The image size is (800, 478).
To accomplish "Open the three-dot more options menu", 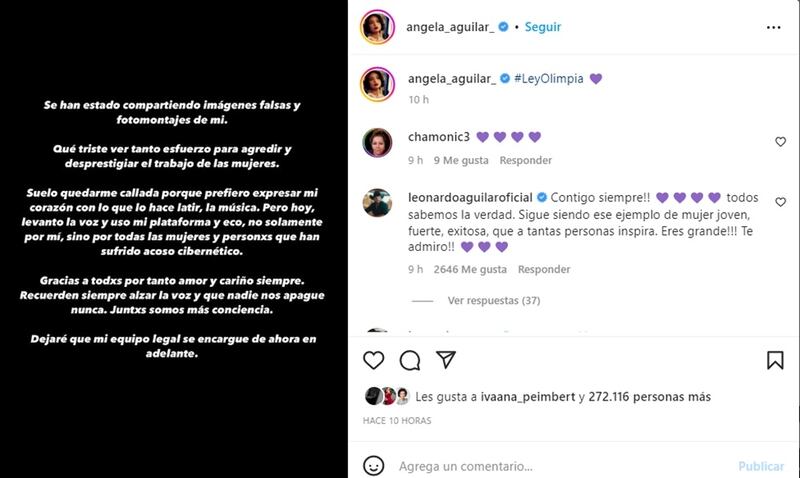I will [773, 27].
